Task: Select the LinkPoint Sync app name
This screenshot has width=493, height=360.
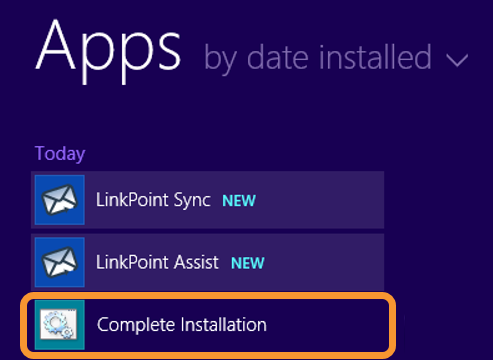Action: (153, 200)
